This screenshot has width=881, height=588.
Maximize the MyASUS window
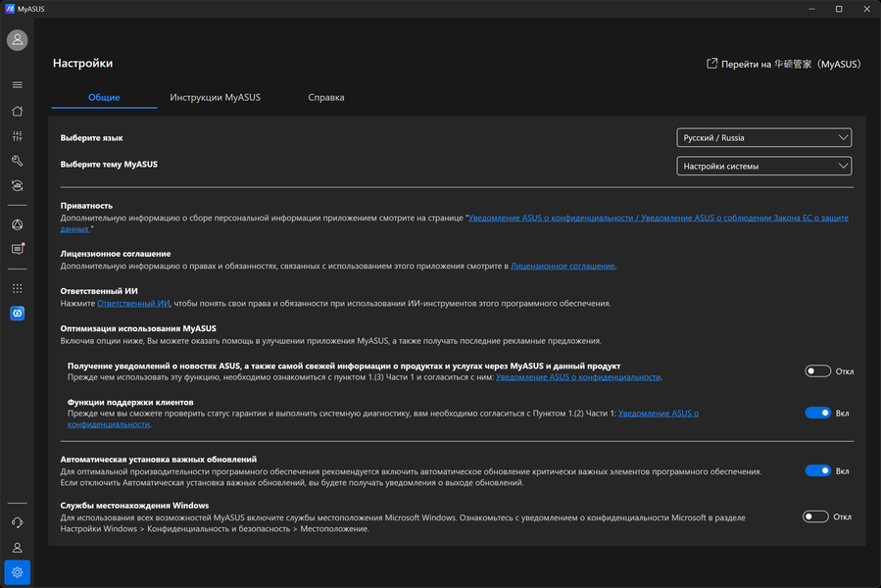click(x=839, y=9)
